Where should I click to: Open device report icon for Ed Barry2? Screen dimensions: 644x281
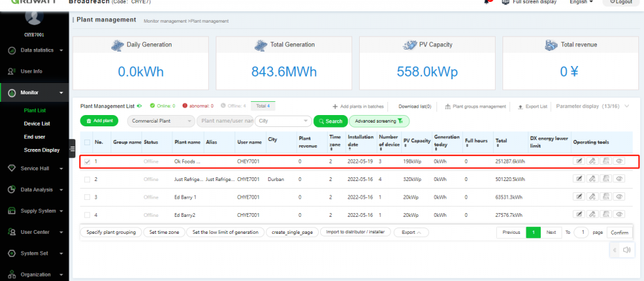coord(605,214)
